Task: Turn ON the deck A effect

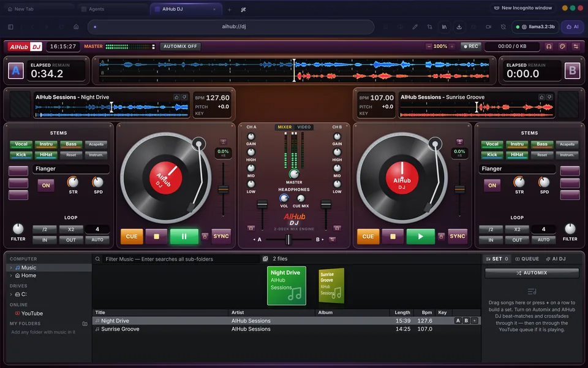Action: tap(46, 185)
